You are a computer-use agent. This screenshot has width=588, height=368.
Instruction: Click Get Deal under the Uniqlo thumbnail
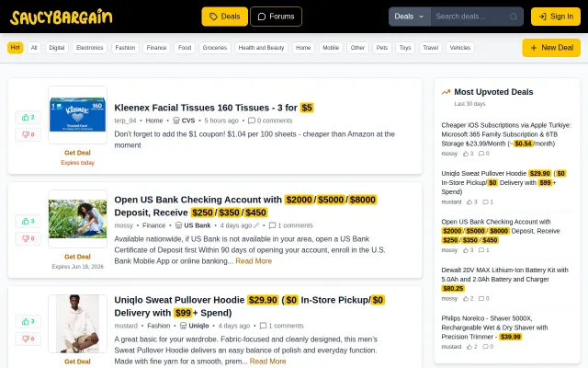[77, 362]
